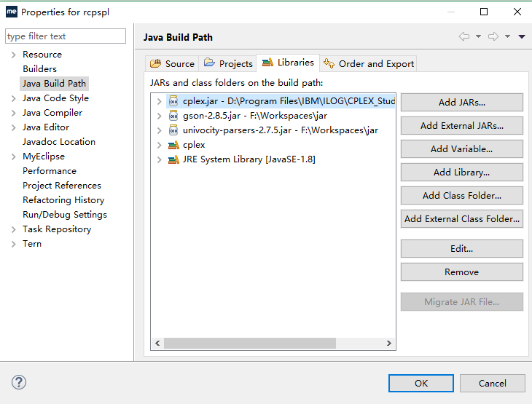Click the cplex library icon
The width and height of the screenshot is (532, 404).
[x=173, y=145]
